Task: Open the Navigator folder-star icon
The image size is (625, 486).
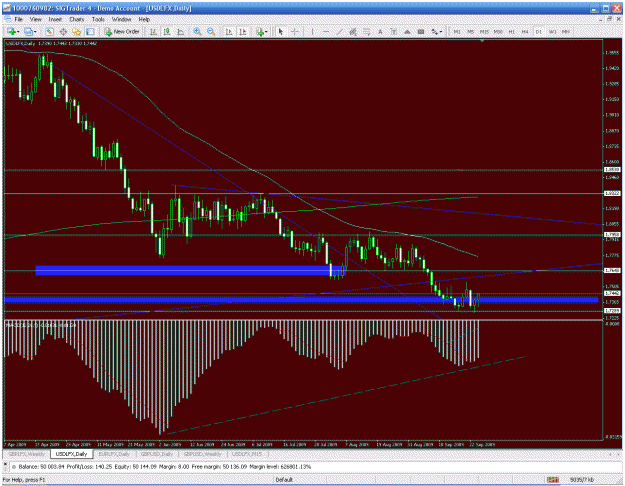Action: (x=77, y=31)
